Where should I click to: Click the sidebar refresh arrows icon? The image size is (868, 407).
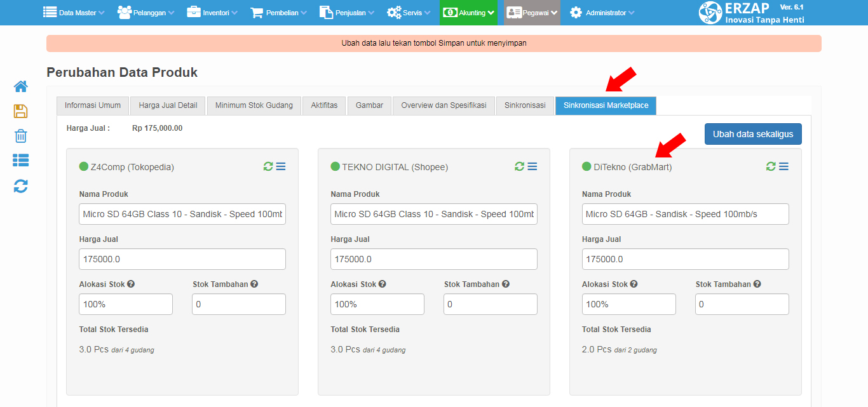pos(20,186)
